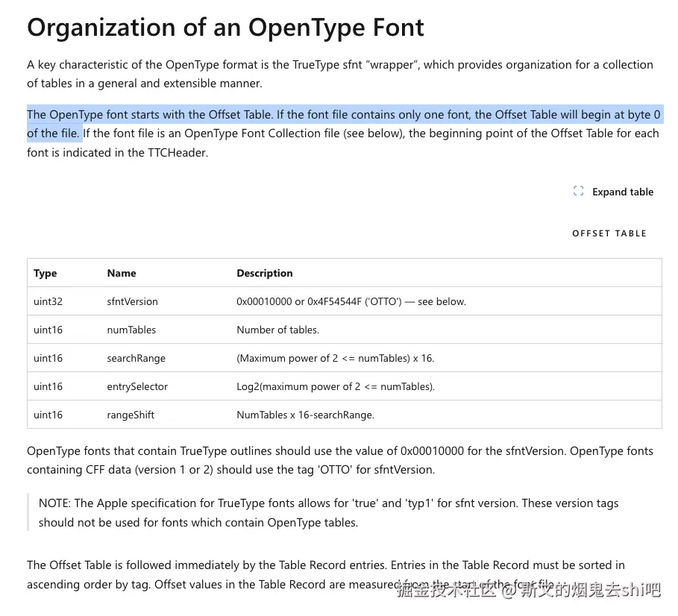678x616 pixels.
Task: Click the uint32 type value cell
Action: point(48,301)
